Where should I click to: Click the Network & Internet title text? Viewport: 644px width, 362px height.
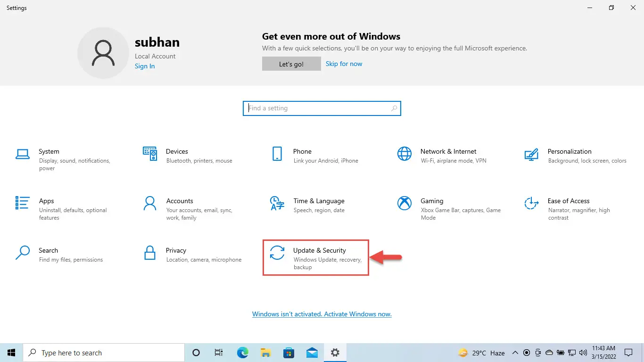448,151
